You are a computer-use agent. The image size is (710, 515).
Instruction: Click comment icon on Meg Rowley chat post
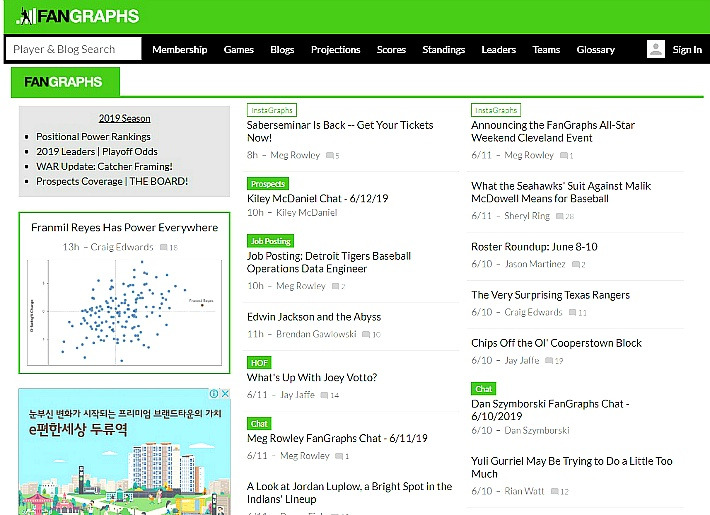(339, 456)
